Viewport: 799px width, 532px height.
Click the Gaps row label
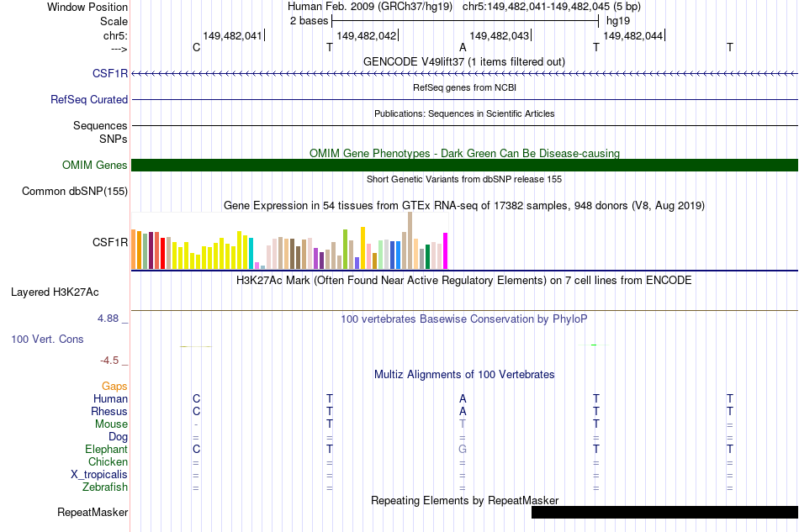[114, 387]
